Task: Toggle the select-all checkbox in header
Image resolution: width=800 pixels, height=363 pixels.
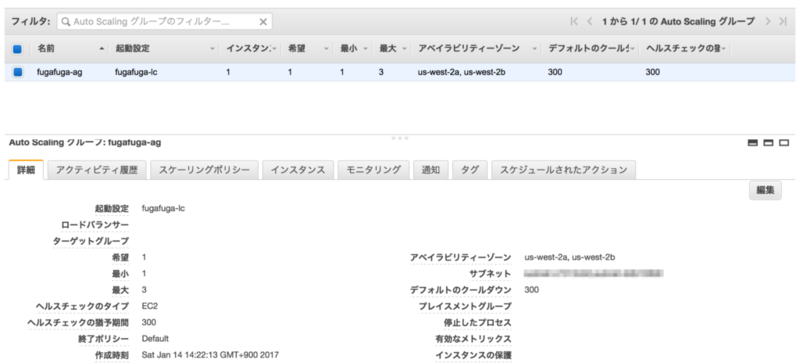Action: point(17,50)
